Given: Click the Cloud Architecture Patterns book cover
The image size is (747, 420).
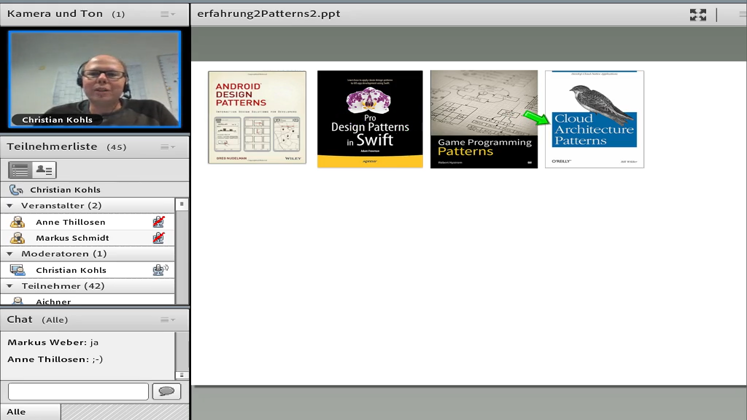Looking at the screenshot, I should click(594, 118).
